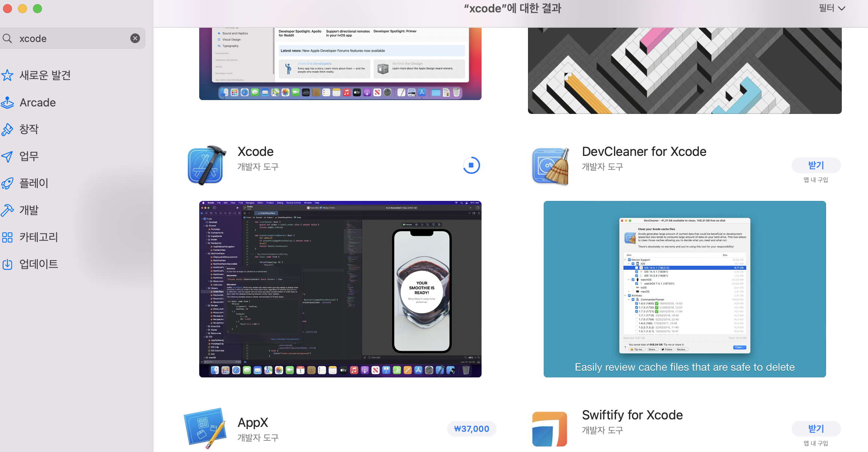The image size is (868, 452).
Task: Open the 플레이 category
Action: point(34,183)
